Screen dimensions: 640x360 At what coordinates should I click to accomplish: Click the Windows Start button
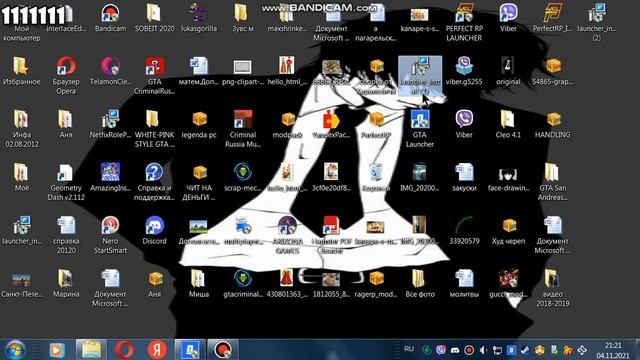click(x=15, y=350)
